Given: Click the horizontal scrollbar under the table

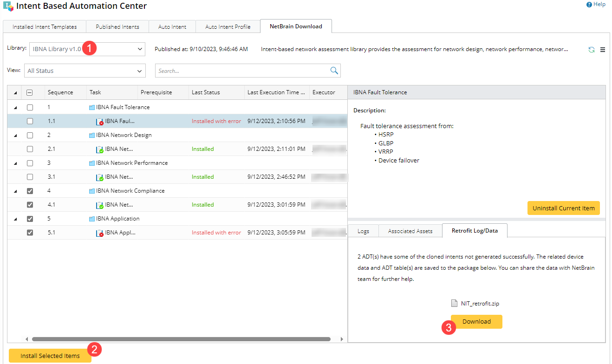Looking at the screenshot, I should pos(181,339).
